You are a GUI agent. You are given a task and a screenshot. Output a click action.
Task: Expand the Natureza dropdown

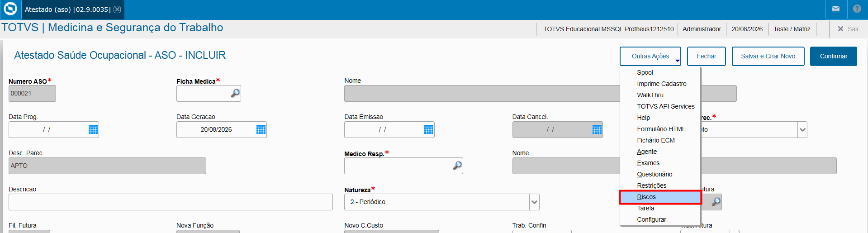534,202
